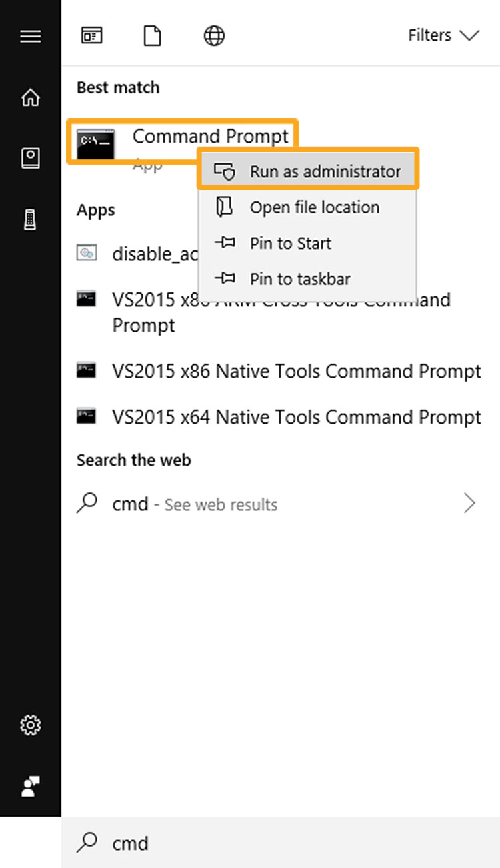500x868 pixels.
Task: Choose Open file location
Action: click(308, 207)
